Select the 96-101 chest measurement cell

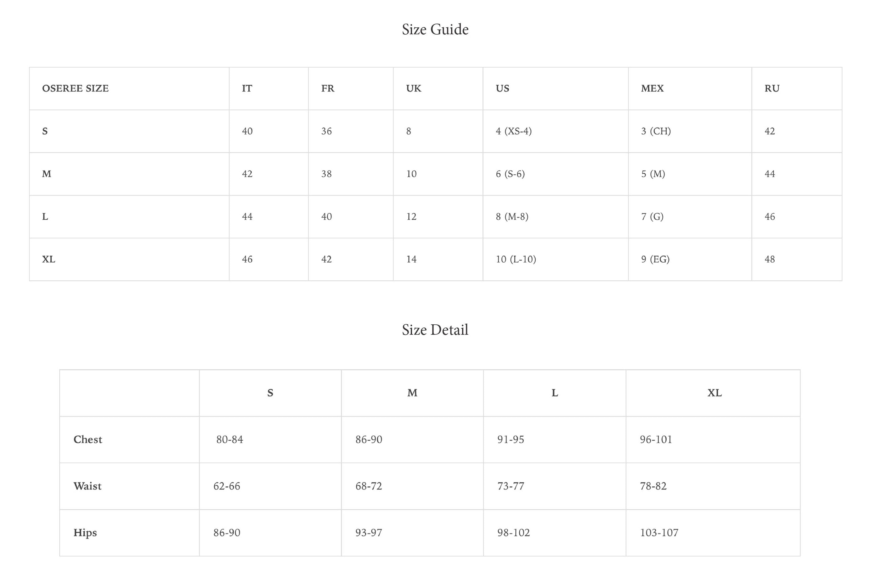point(713,440)
